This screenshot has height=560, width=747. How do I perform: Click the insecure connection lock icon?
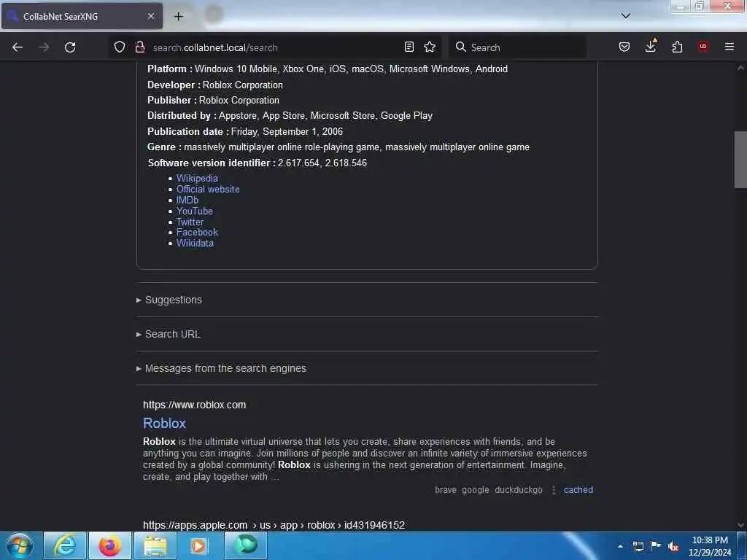[x=139, y=47]
